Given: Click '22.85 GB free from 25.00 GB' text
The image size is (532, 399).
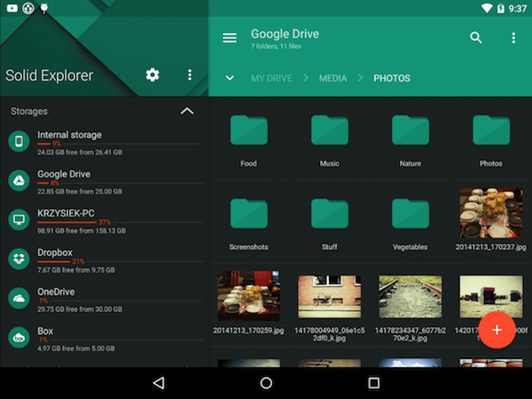Looking at the screenshot, I should tap(80, 192).
